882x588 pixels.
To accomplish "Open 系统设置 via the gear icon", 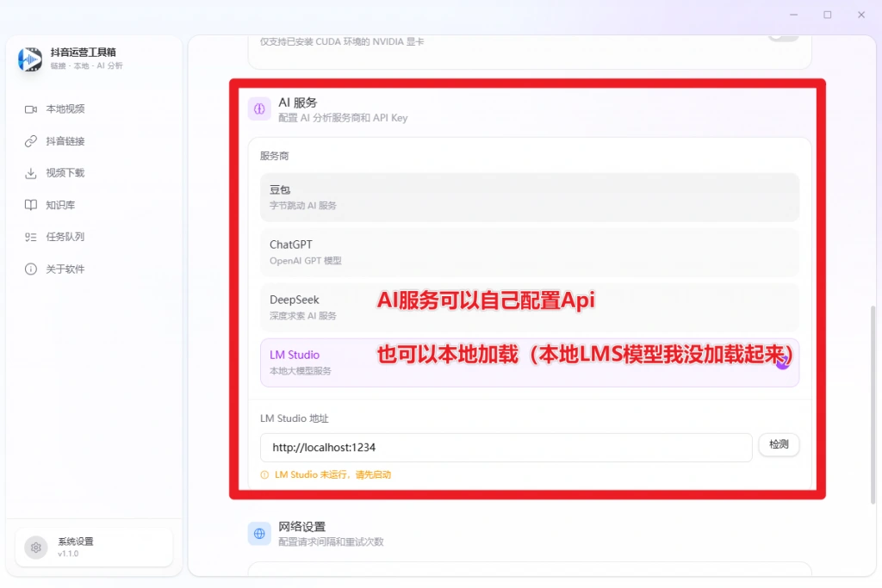I will click(x=35, y=547).
